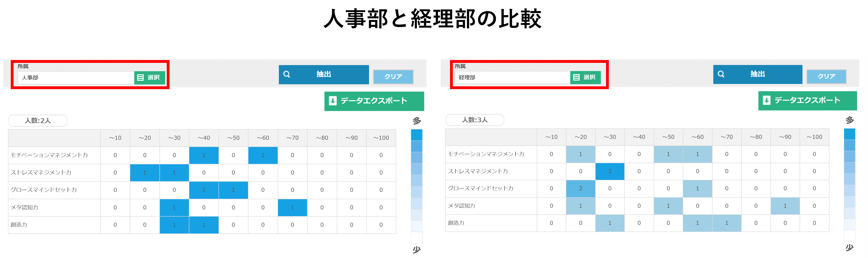Click 経理部 創造力 ~70 cell

pos(727,223)
